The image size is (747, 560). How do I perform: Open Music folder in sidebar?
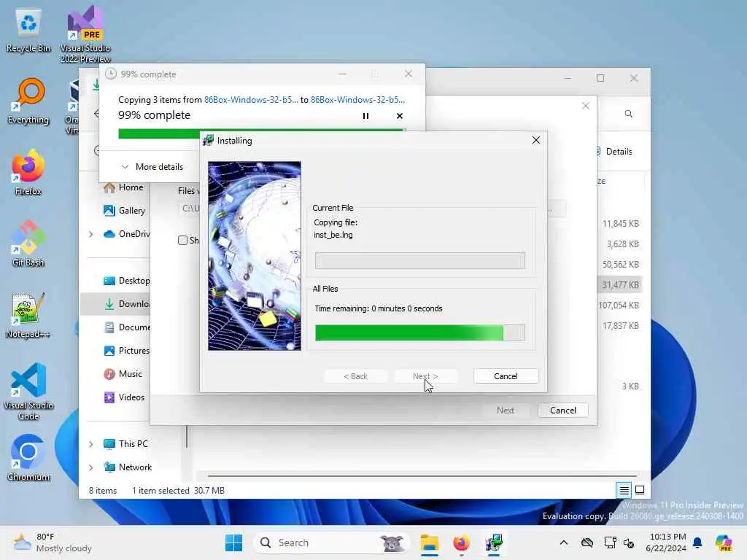[123, 374]
